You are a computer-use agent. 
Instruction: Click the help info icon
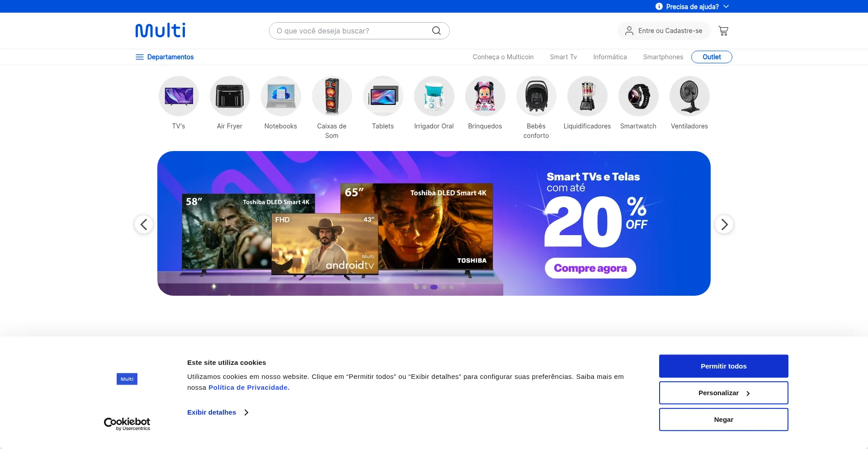659,6
